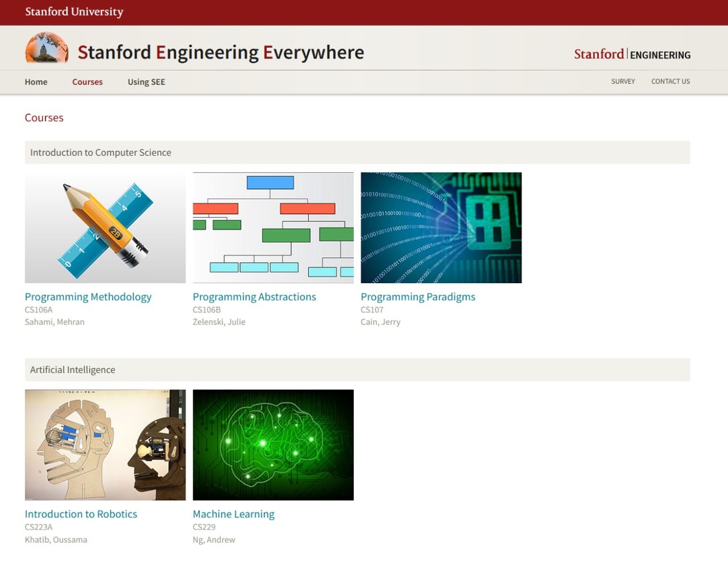Click the binary circuit course thumbnail
The width and height of the screenshot is (728, 567).
click(x=441, y=227)
